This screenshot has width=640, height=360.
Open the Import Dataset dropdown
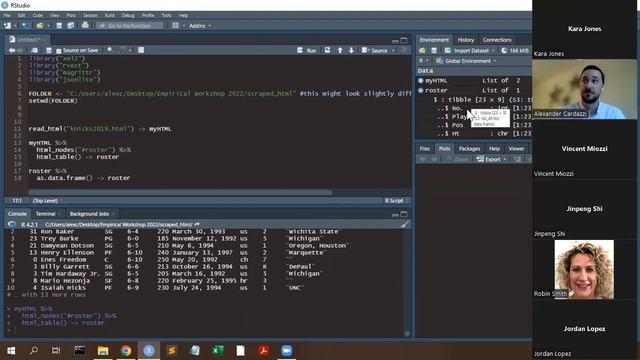tap(469, 51)
